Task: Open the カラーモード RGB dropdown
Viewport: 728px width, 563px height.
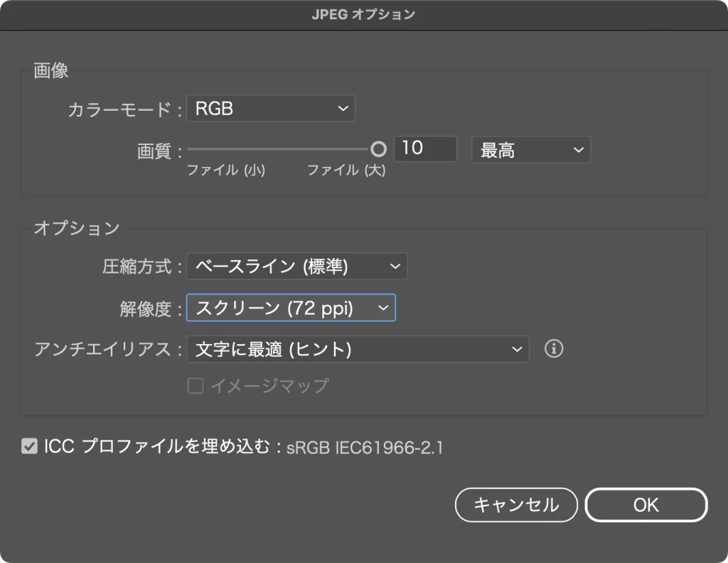Action: (271, 108)
